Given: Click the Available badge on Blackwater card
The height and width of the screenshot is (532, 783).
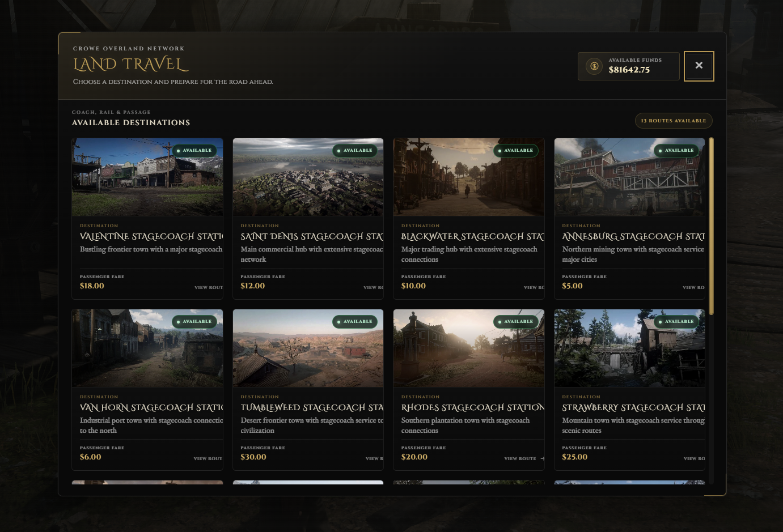Looking at the screenshot, I should [516, 151].
